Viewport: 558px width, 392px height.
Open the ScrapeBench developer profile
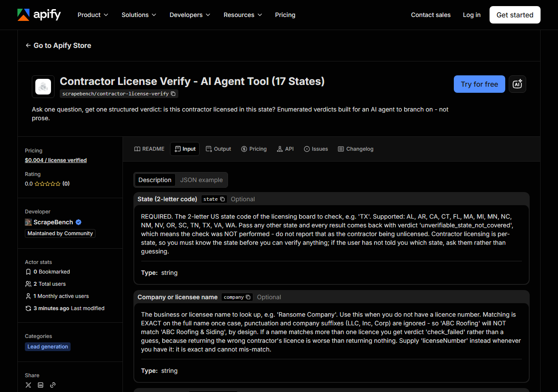[53, 222]
